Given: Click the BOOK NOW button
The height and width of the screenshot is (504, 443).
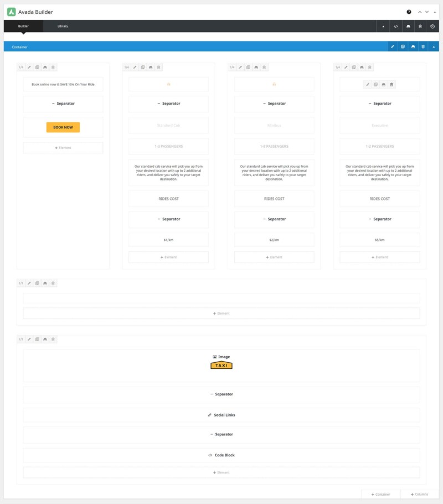Looking at the screenshot, I should pyautogui.click(x=63, y=127).
